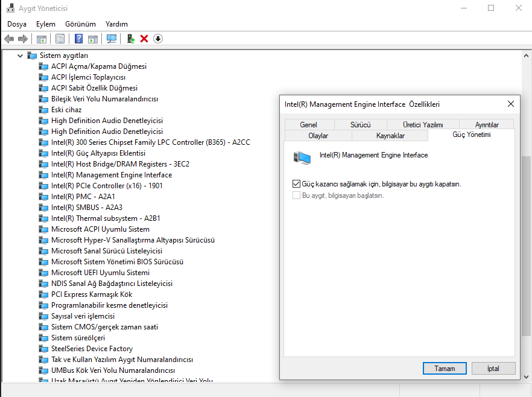
Task: Click the icon beside Sistem süreölçeri
Action: coord(43,338)
